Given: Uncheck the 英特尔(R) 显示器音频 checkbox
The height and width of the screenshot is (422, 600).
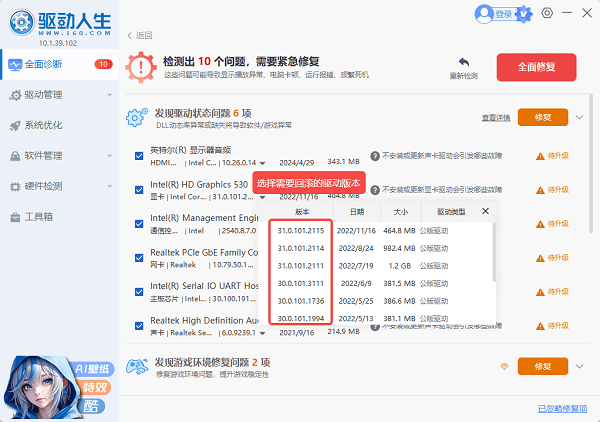Looking at the screenshot, I should coord(139,156).
